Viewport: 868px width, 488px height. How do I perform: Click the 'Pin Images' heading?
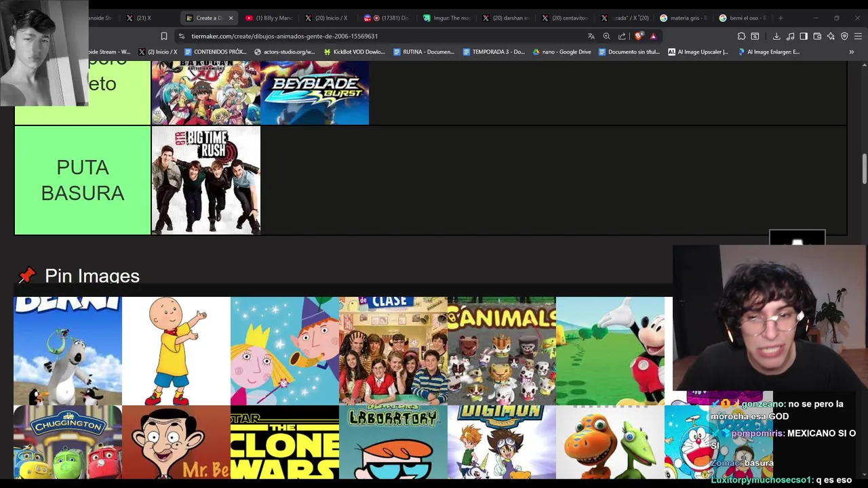(92, 276)
